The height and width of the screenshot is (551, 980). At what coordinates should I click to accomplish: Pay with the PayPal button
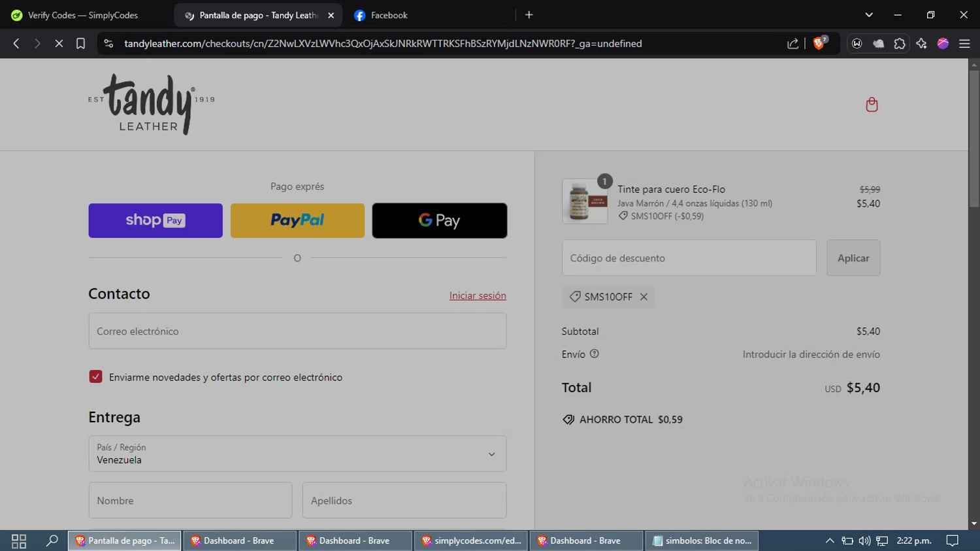tap(297, 220)
